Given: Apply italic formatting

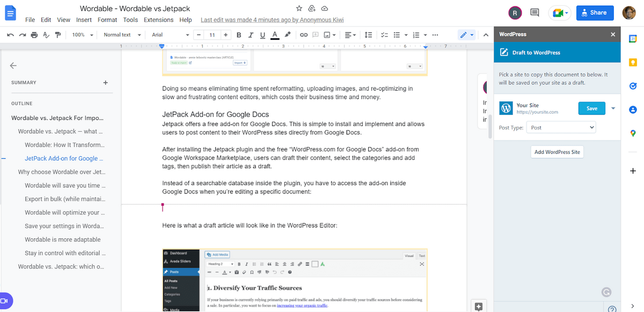Looking at the screenshot, I should (x=251, y=34).
